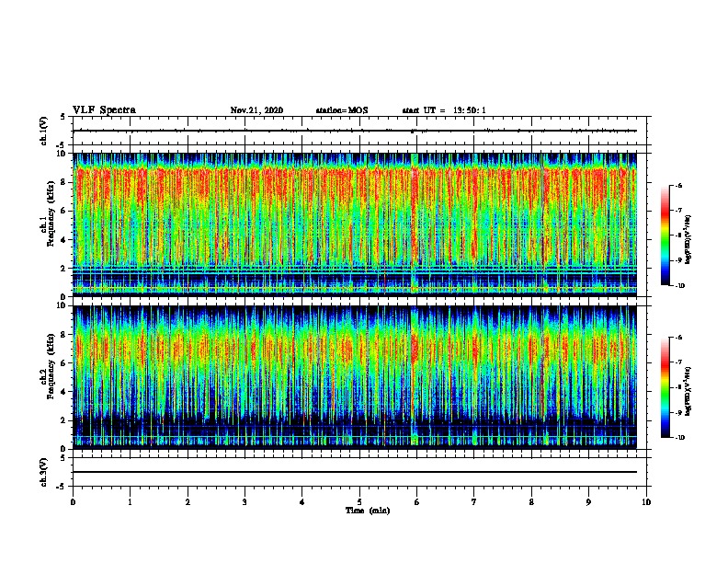Click the '-6' tick on ch.1 color bar
Image resolution: width=728 pixels, height=563 pixels.
click(679, 186)
